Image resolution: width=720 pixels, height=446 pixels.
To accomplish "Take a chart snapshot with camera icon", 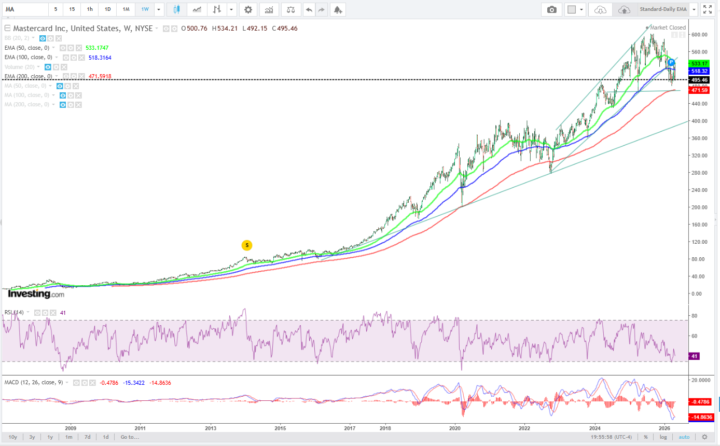I will (x=552, y=9).
